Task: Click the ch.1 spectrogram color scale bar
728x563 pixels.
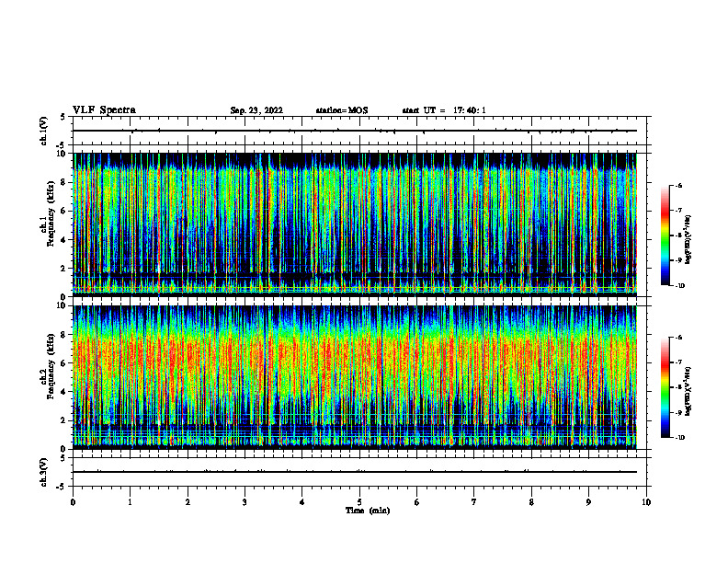Action: [665, 236]
